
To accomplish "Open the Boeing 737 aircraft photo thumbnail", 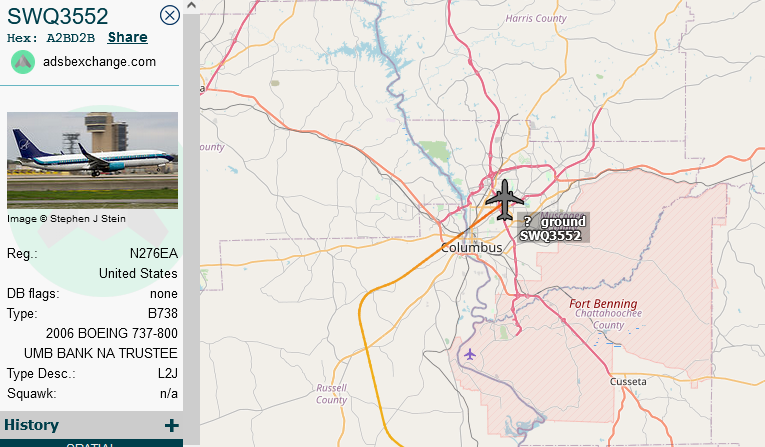I will coord(92,160).
